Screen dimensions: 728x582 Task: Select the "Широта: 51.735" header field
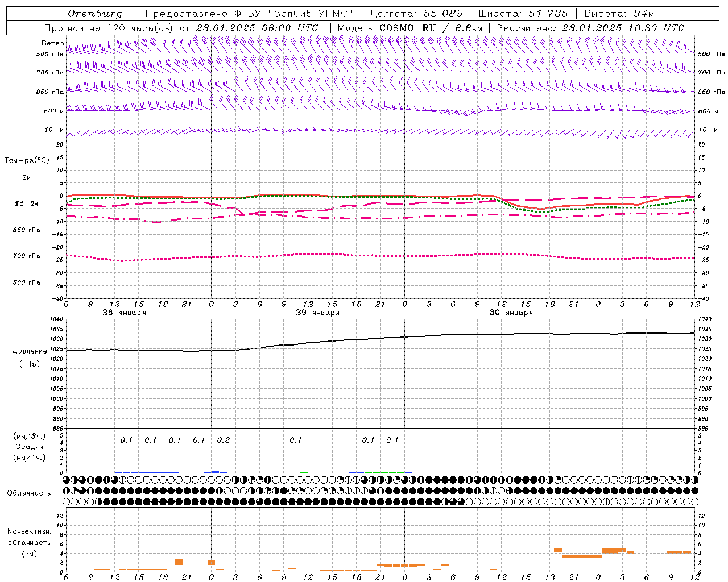[523, 14]
